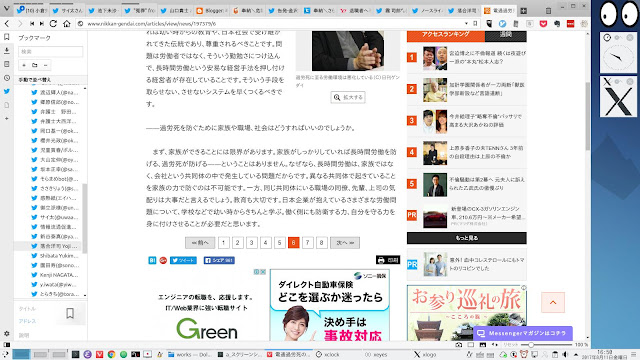Adjust the page zoom slider

click(546, 345)
